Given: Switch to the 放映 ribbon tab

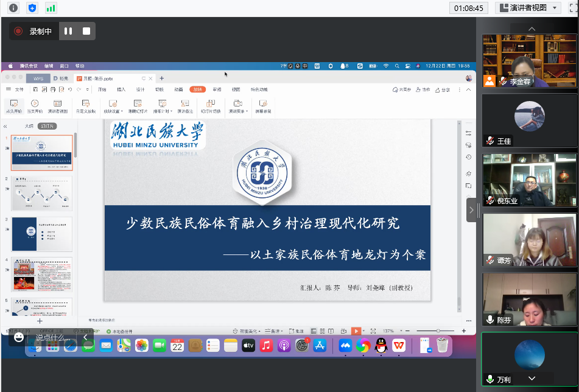Looking at the screenshot, I should pyautogui.click(x=197, y=89).
